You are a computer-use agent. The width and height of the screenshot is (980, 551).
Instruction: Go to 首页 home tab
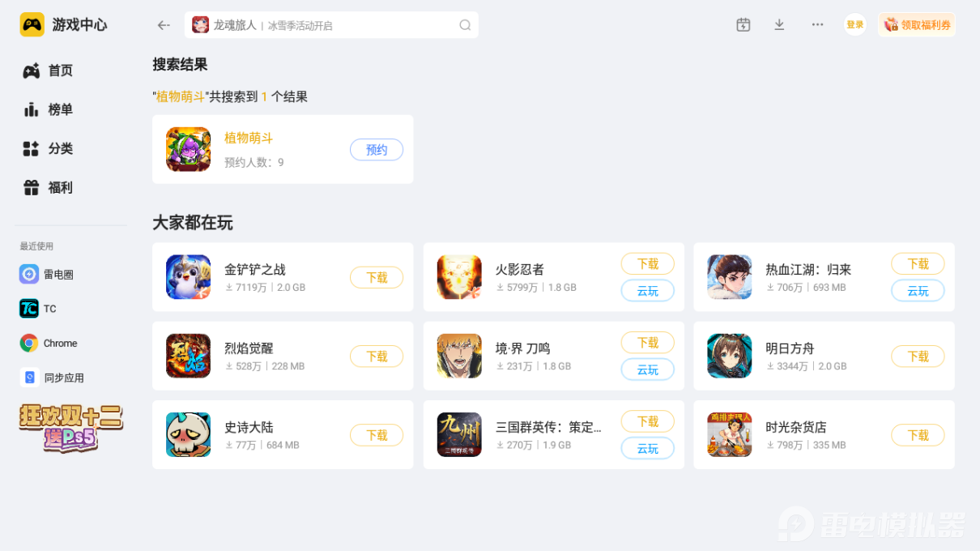49,70
